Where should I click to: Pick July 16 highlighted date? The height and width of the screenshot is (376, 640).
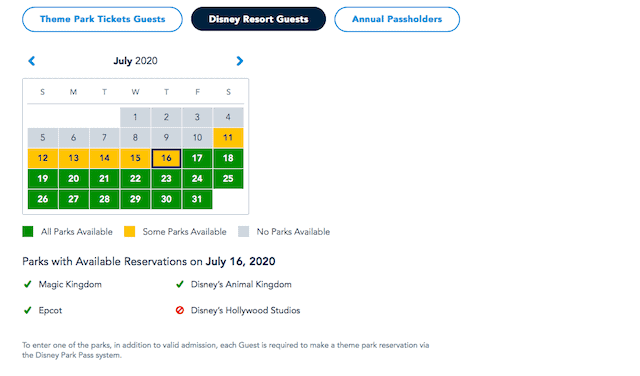[166, 158]
